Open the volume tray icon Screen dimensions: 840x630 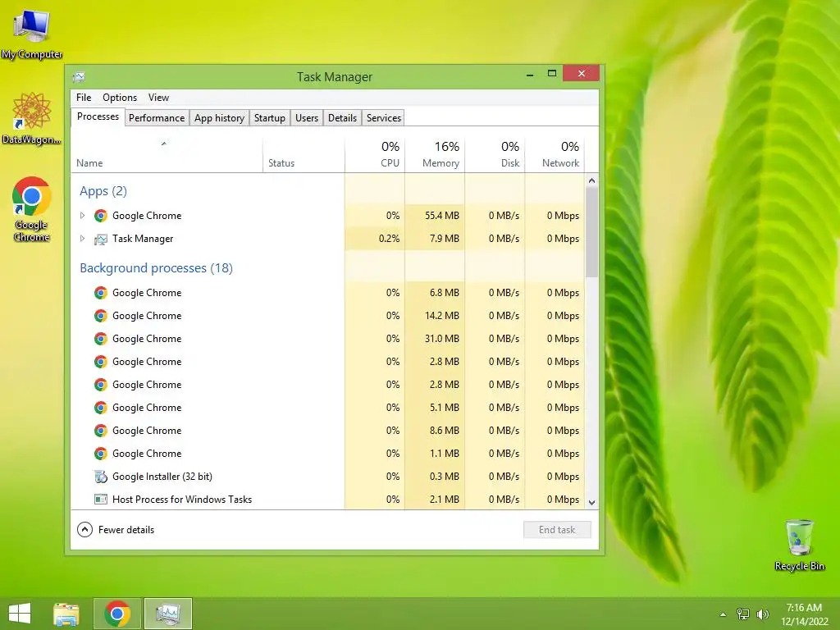762,614
